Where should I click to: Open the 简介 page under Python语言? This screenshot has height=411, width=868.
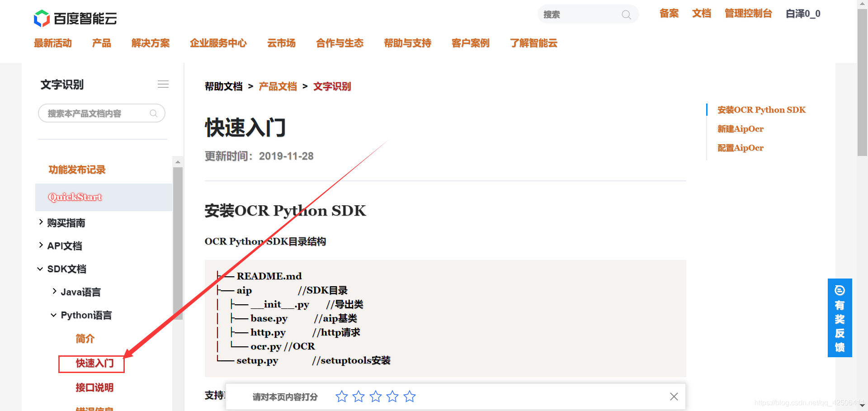(85, 339)
